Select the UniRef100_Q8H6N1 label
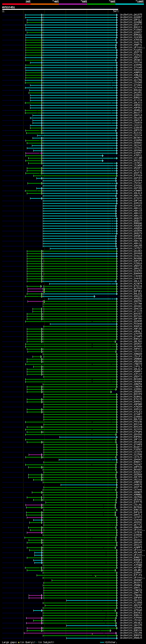The width and height of the screenshot is (146, 644). 131,628
